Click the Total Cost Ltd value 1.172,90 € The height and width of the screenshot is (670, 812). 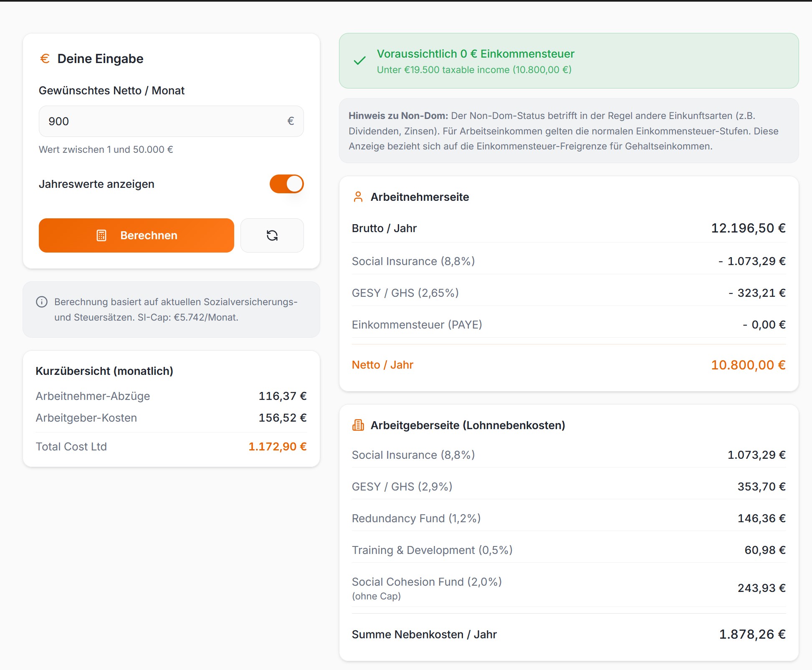(277, 447)
